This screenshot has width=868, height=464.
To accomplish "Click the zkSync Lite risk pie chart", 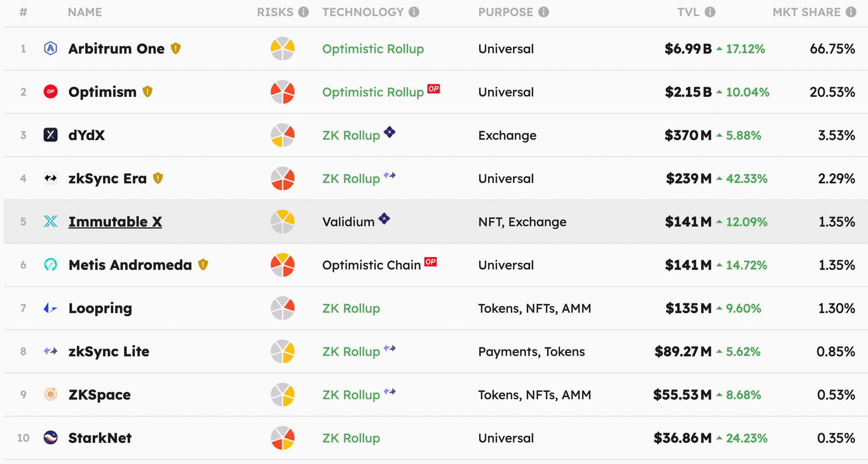I will coord(283,352).
